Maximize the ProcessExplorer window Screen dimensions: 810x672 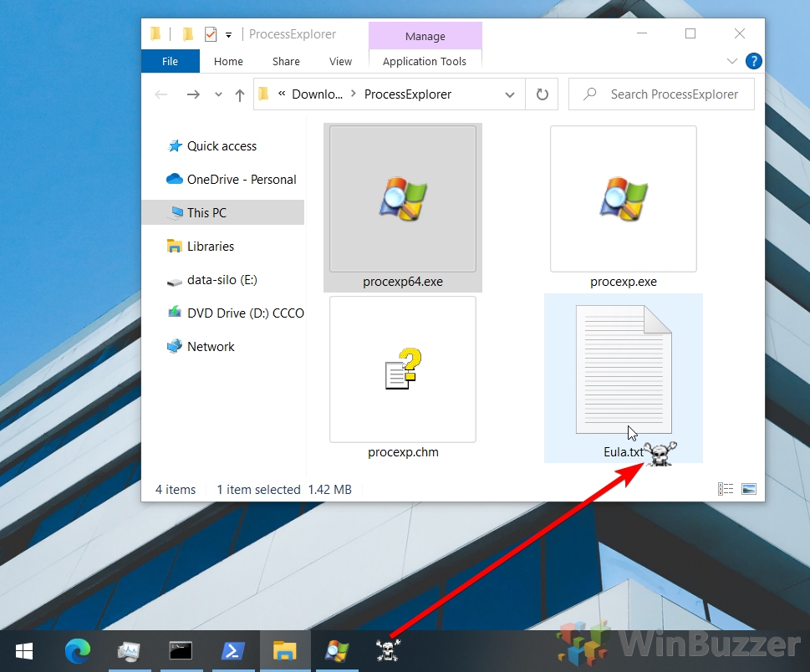690,33
